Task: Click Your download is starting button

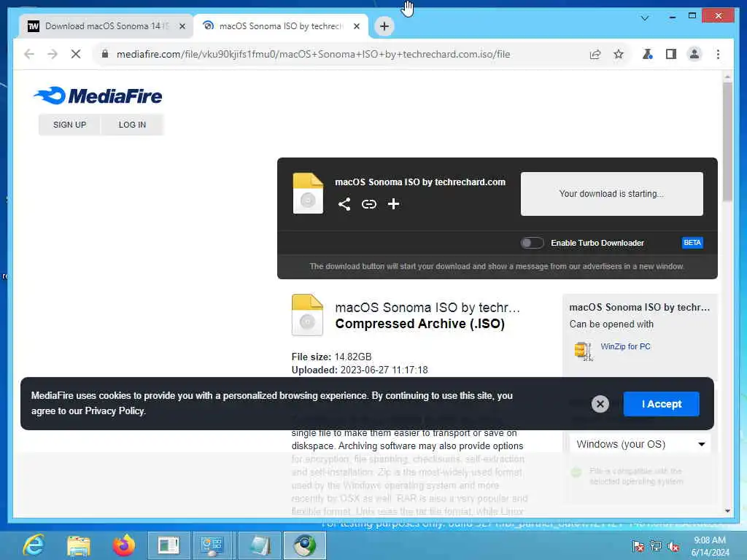Action: tap(612, 194)
